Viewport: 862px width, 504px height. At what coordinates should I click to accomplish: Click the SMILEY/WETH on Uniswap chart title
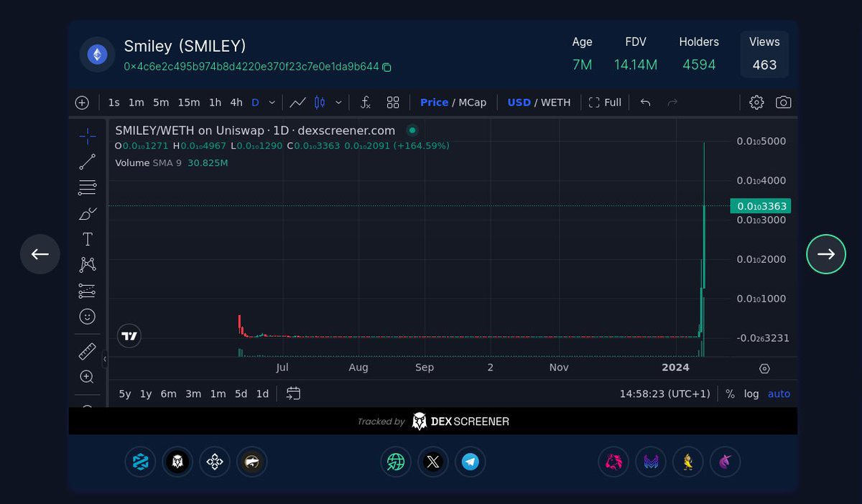click(x=255, y=131)
